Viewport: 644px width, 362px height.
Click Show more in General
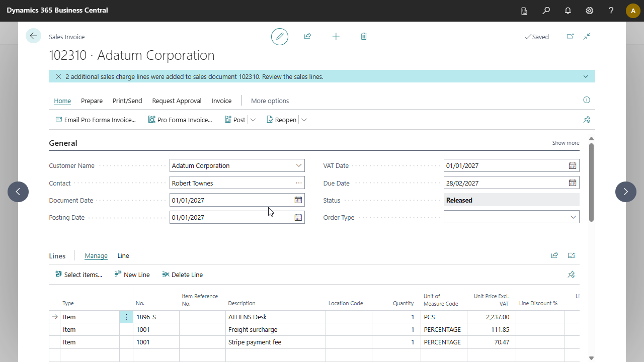566,143
